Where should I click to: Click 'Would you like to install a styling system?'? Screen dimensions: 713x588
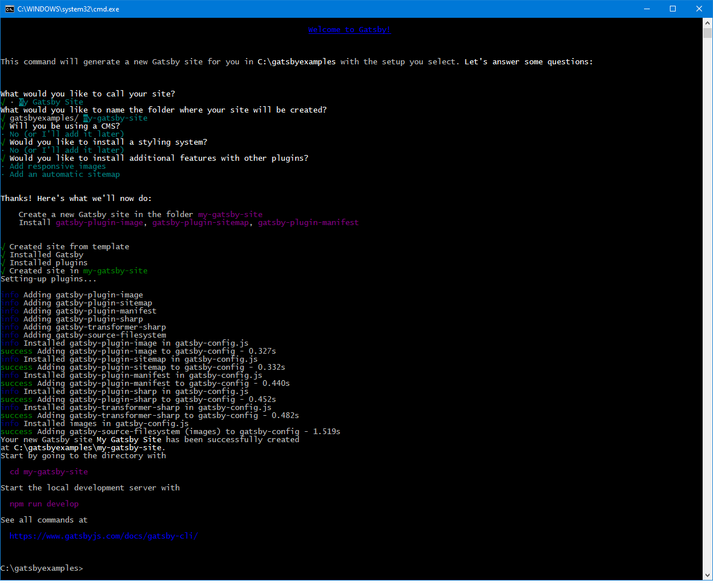coord(108,142)
